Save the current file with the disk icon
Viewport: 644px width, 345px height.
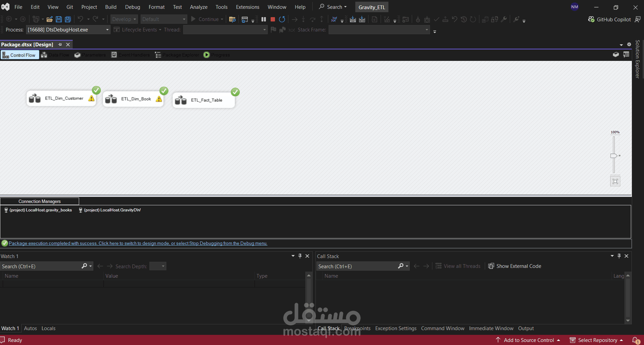point(59,19)
